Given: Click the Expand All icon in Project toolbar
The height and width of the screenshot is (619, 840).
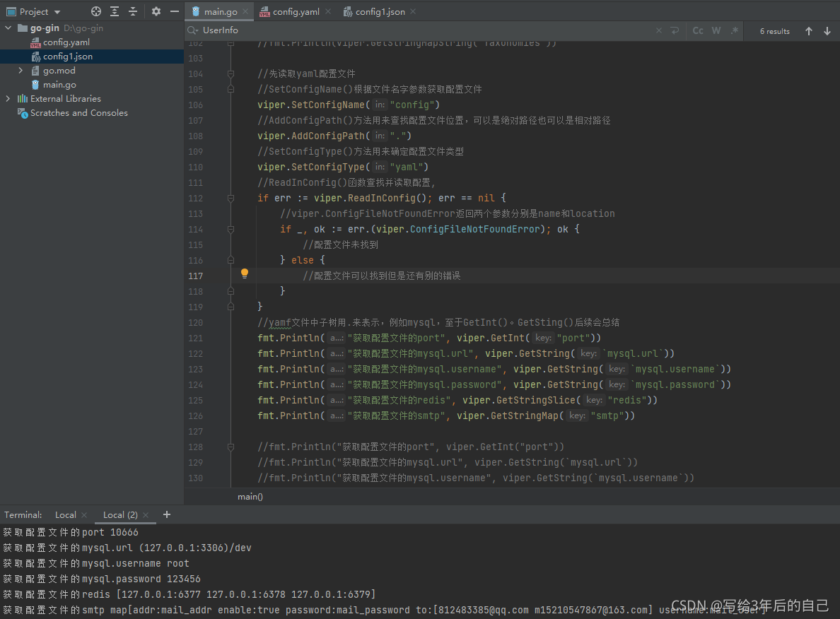Looking at the screenshot, I should click(x=115, y=12).
